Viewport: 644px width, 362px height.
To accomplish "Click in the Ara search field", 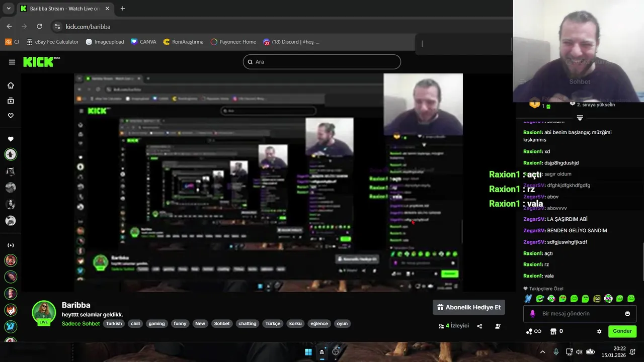I will point(322,62).
